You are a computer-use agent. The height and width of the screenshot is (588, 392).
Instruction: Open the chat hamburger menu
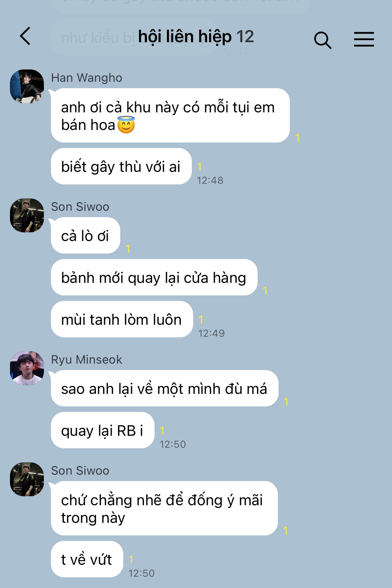coord(364,39)
